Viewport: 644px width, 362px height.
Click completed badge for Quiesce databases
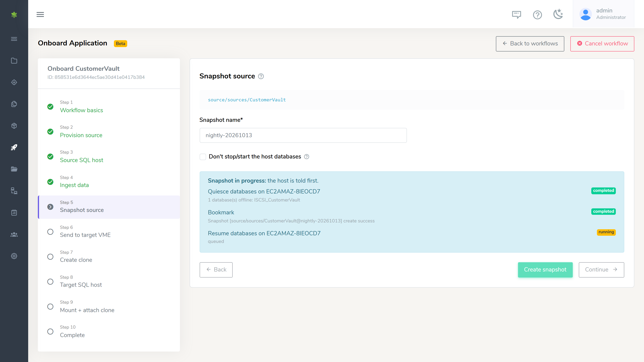pos(603,191)
